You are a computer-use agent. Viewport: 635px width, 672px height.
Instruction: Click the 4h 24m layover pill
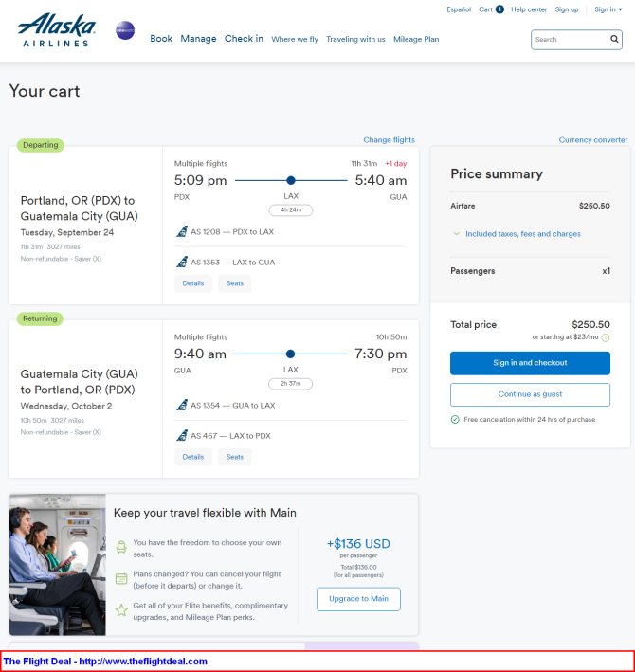291,210
